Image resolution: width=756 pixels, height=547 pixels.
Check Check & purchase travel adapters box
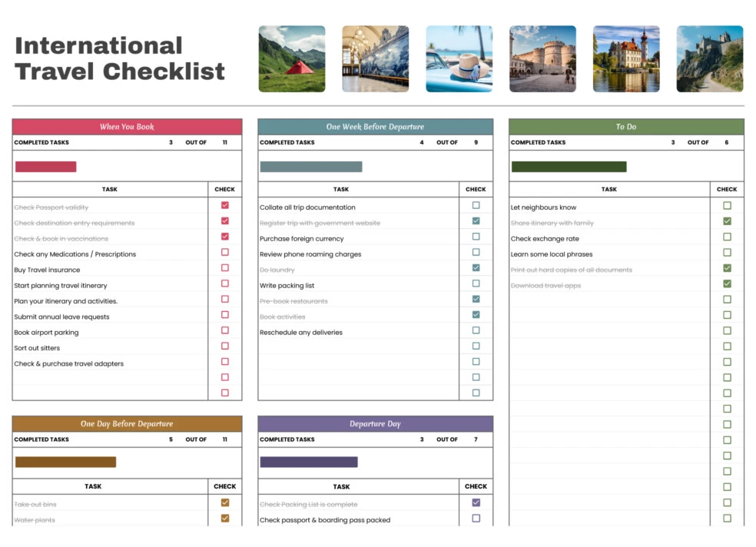point(224,362)
